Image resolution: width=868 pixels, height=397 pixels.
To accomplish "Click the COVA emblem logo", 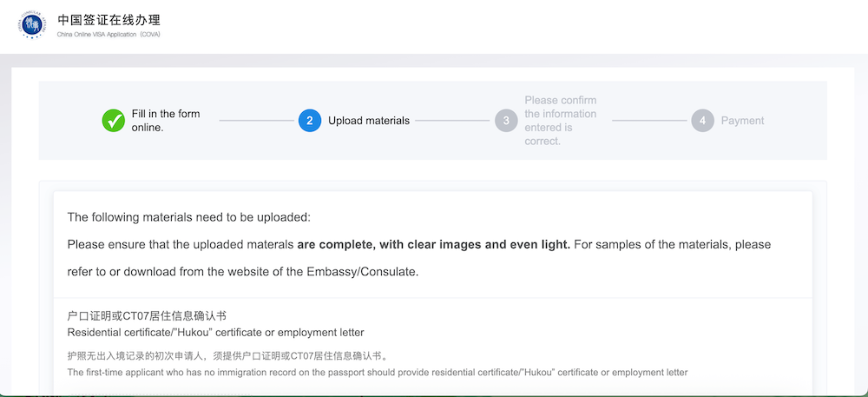I will click(32, 25).
